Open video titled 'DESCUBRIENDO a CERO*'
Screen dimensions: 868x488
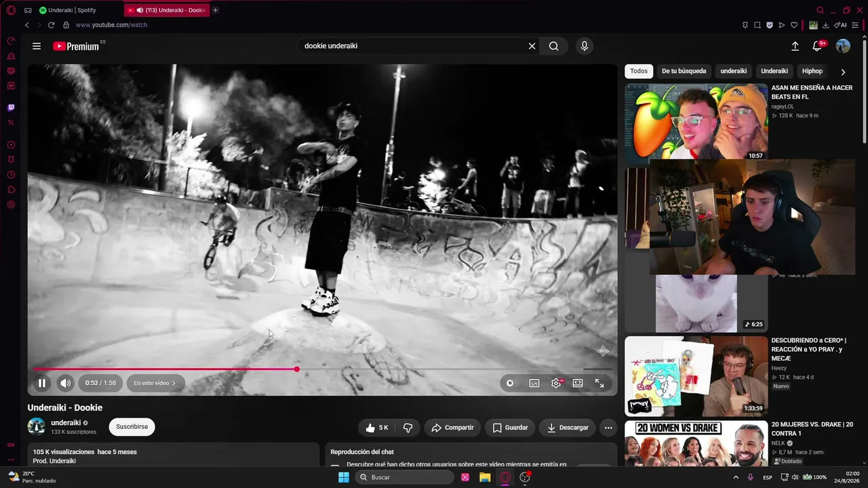pos(809,349)
